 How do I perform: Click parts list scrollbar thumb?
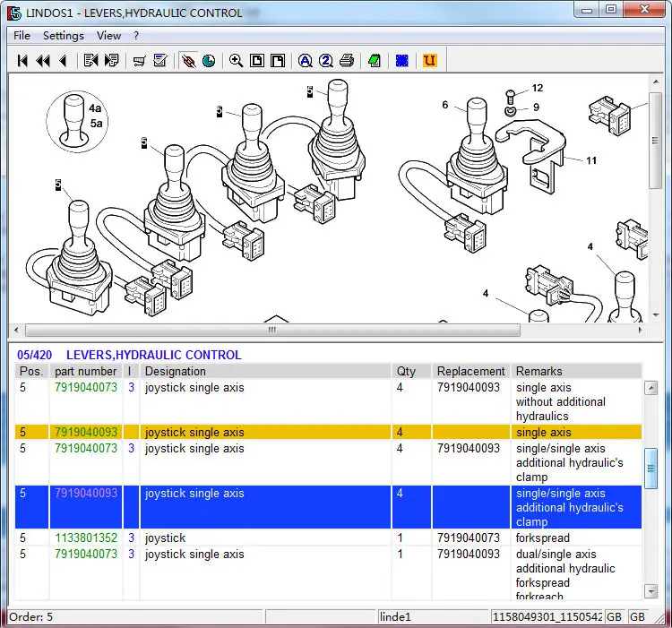click(651, 469)
